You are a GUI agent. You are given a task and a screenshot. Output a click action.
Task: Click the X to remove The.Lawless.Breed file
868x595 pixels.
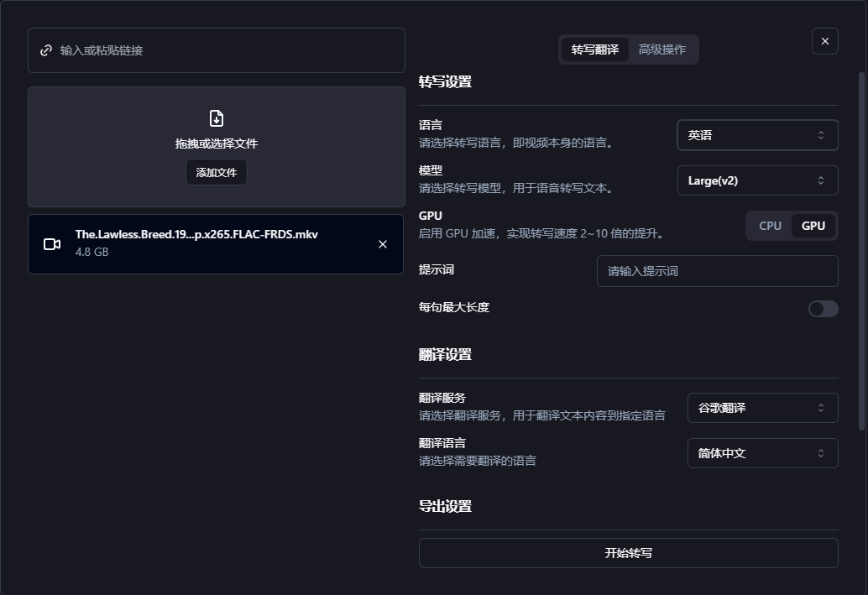tap(382, 244)
